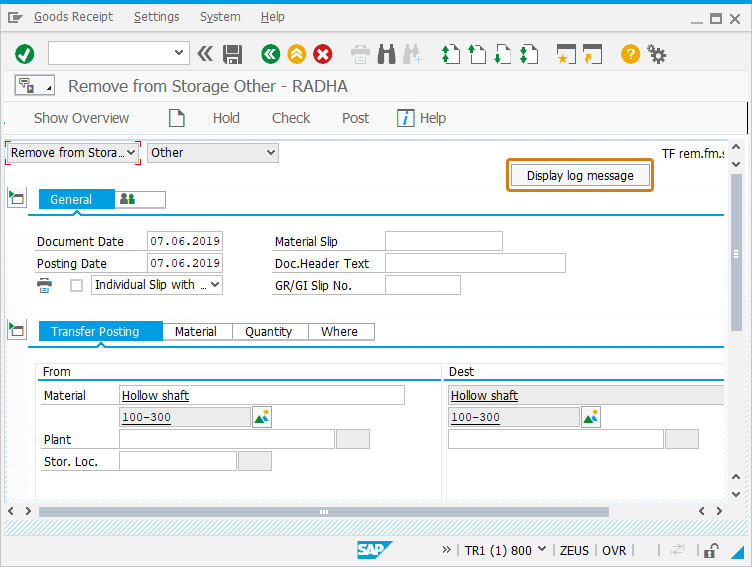Click the New document blank page icon
Image resolution: width=752 pixels, height=567 pixels.
176,118
